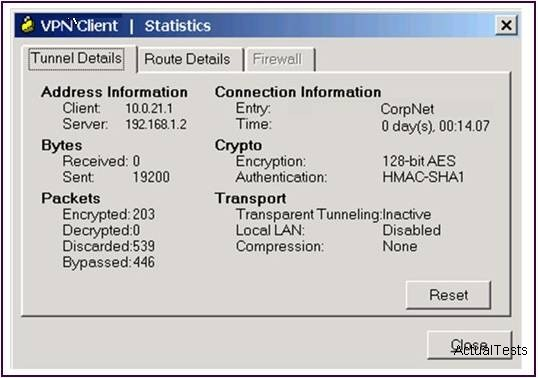The image size is (538, 378).
Task: Click the Address Information heading
Action: (114, 92)
